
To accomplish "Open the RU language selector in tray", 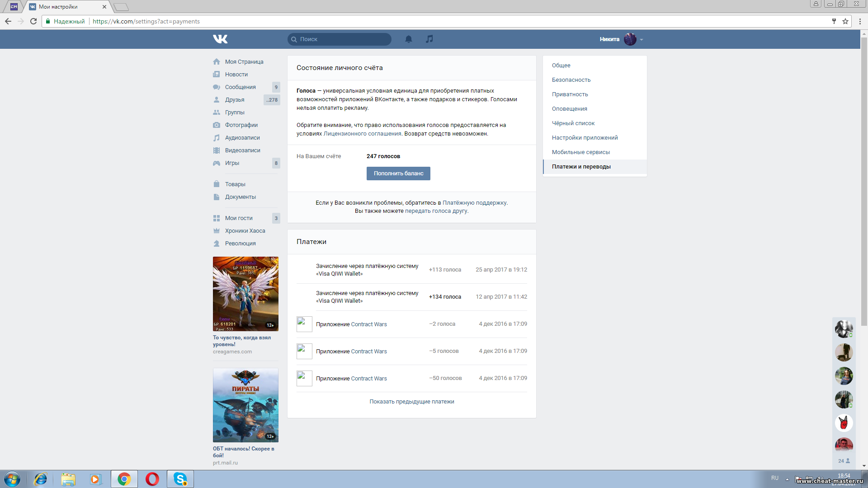I will click(x=774, y=478).
